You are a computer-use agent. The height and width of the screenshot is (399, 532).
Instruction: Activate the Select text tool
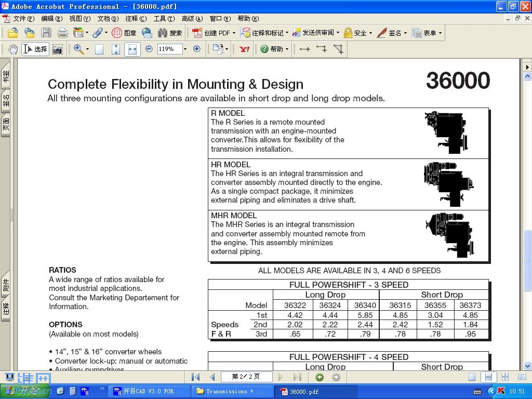click(35, 49)
